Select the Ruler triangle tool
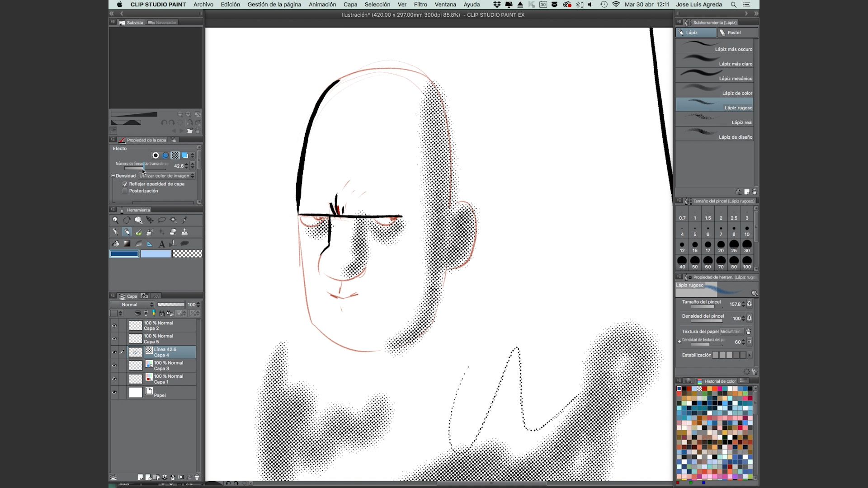 150,244
